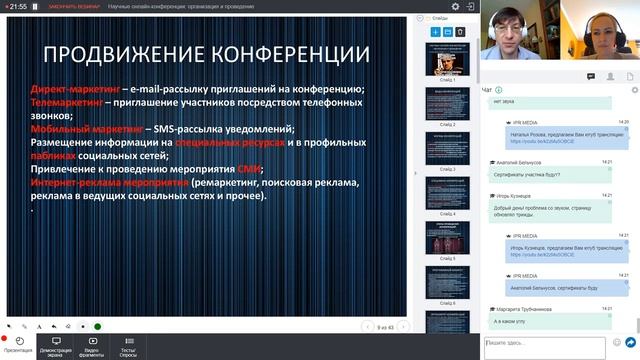Click the red 'Закончить вебинар' button

[x=74, y=7]
